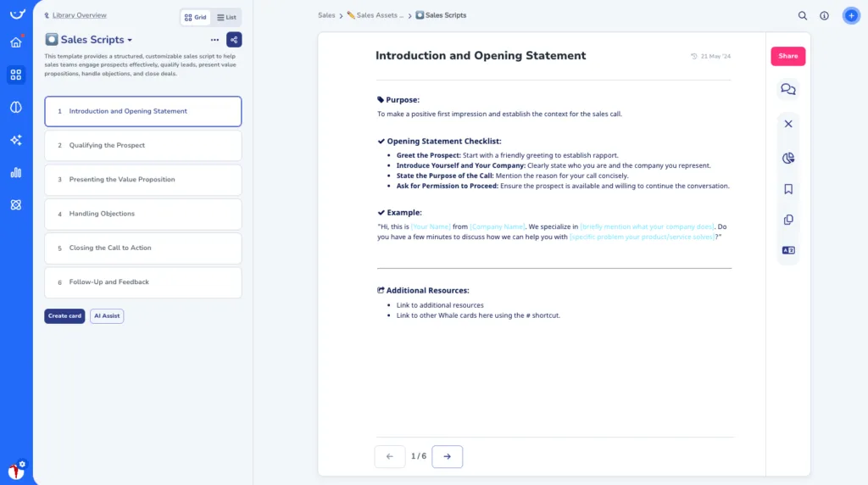Click the 21 May '24 date
Viewport: 868px width, 485px height.
click(715, 57)
